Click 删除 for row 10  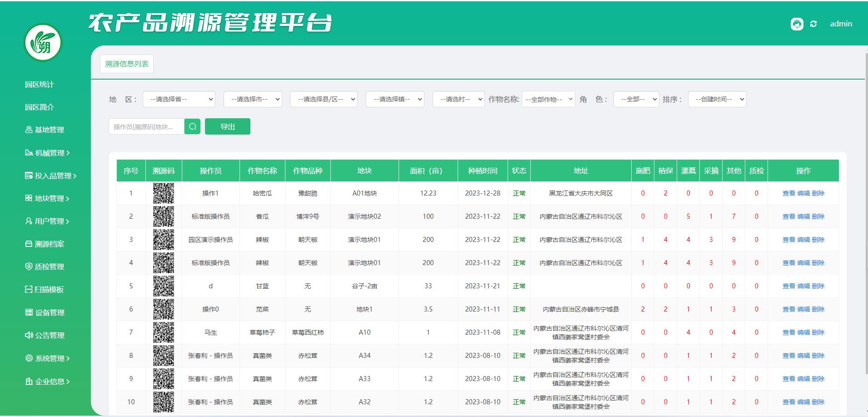[x=818, y=402]
